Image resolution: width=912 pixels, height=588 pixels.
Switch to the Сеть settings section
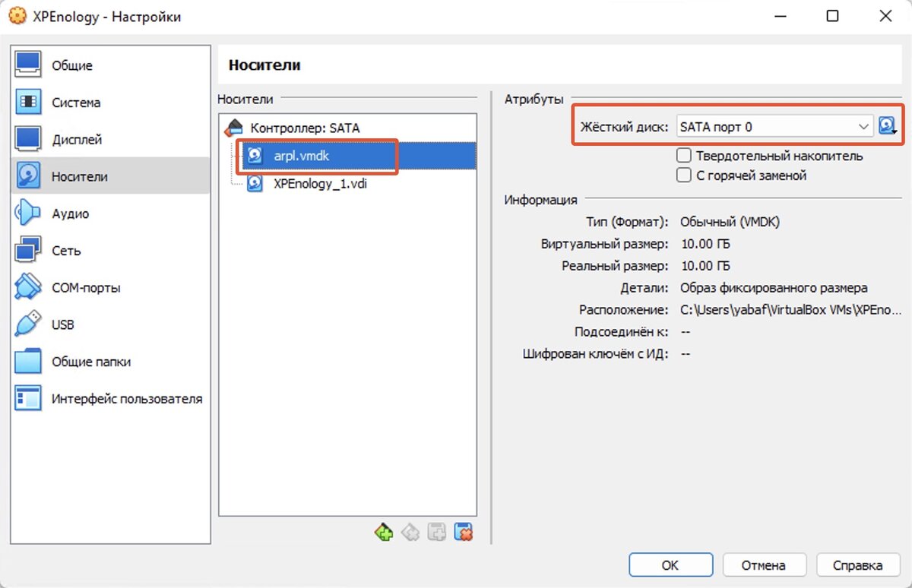tap(111, 251)
